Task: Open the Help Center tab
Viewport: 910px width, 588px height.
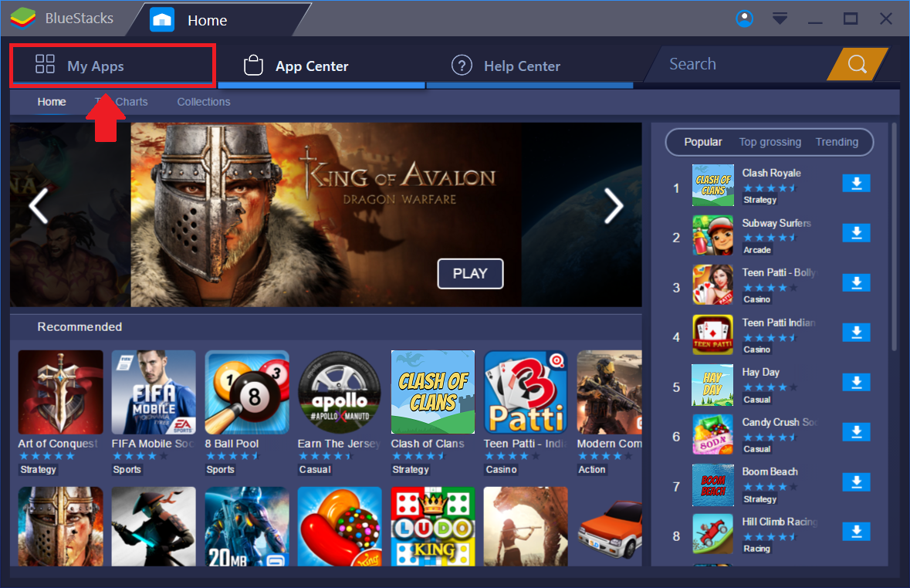Action: tap(529, 66)
